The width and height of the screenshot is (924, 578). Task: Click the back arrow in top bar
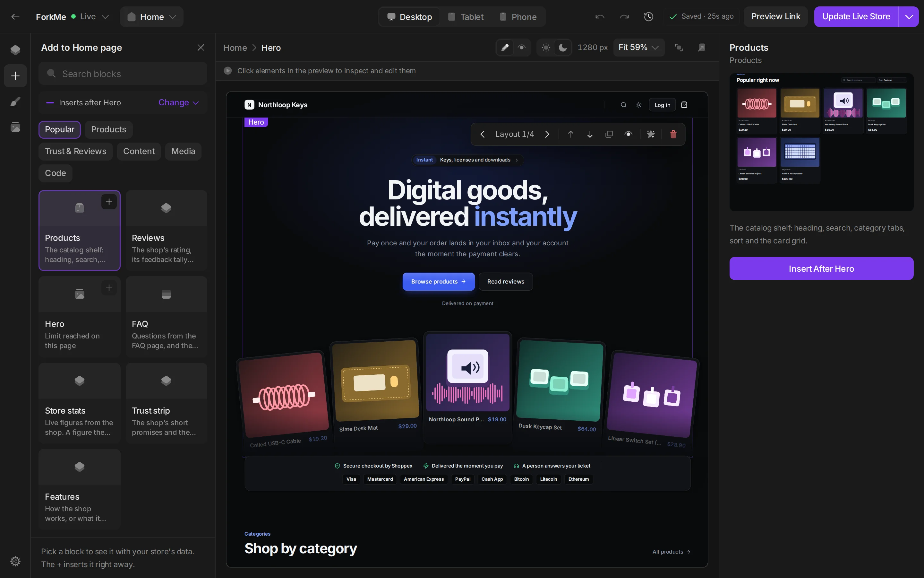click(x=15, y=16)
